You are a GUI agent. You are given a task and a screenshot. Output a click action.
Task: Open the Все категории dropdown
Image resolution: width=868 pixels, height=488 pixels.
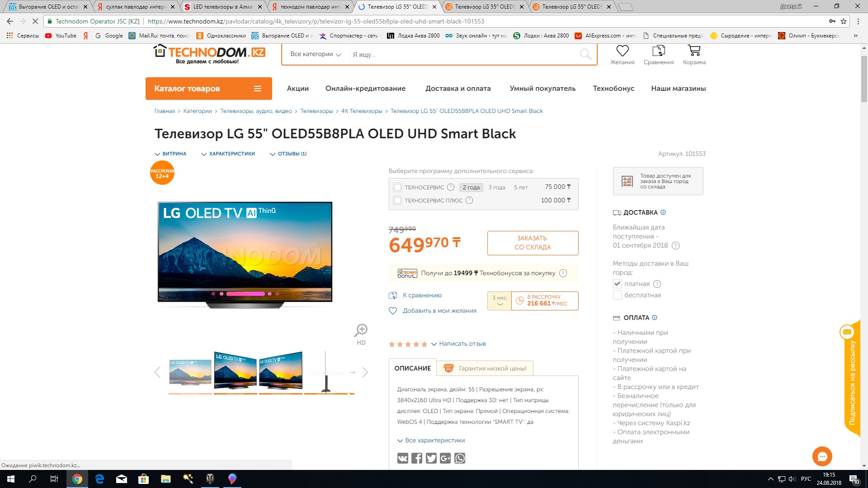pyautogui.click(x=315, y=54)
